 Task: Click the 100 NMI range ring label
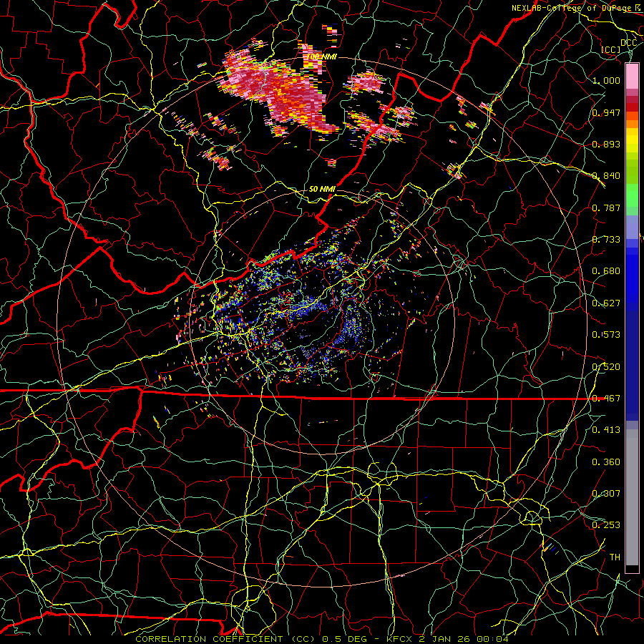coord(322,57)
